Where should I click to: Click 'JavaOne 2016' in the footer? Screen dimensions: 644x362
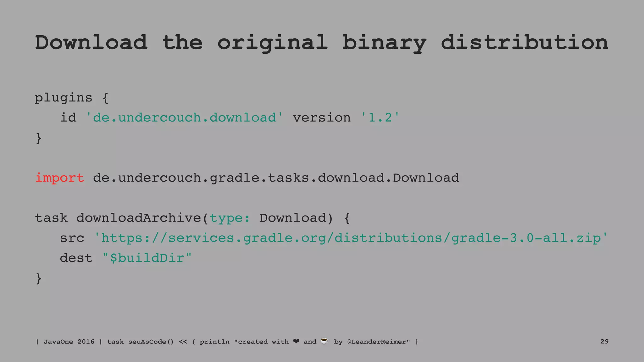69,342
